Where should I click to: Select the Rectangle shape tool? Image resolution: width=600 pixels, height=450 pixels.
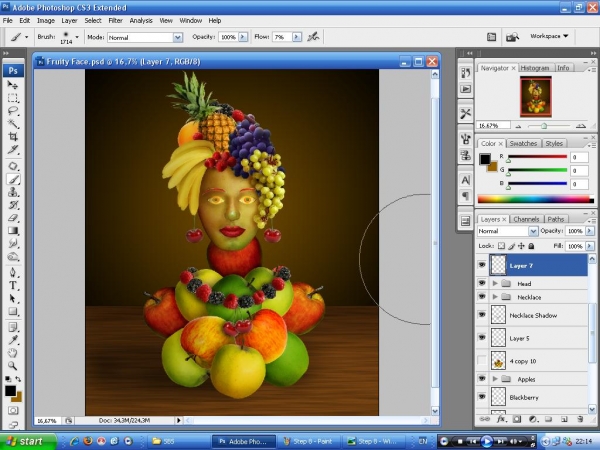13,311
